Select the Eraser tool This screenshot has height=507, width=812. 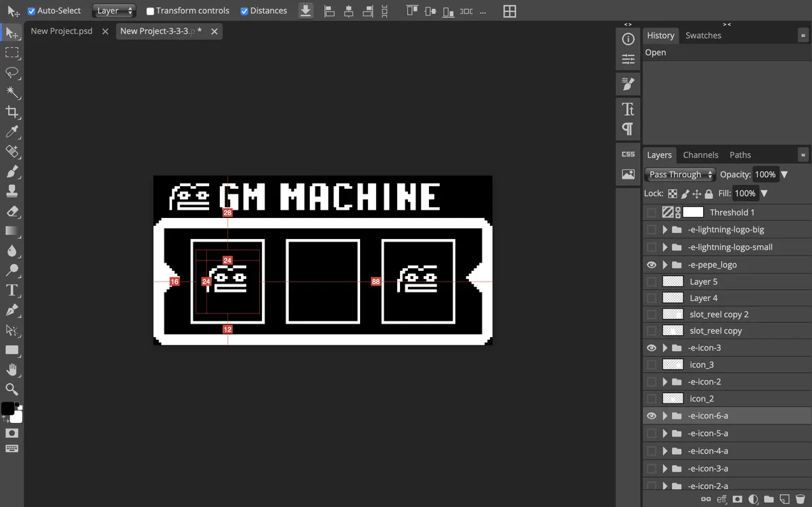[12, 211]
